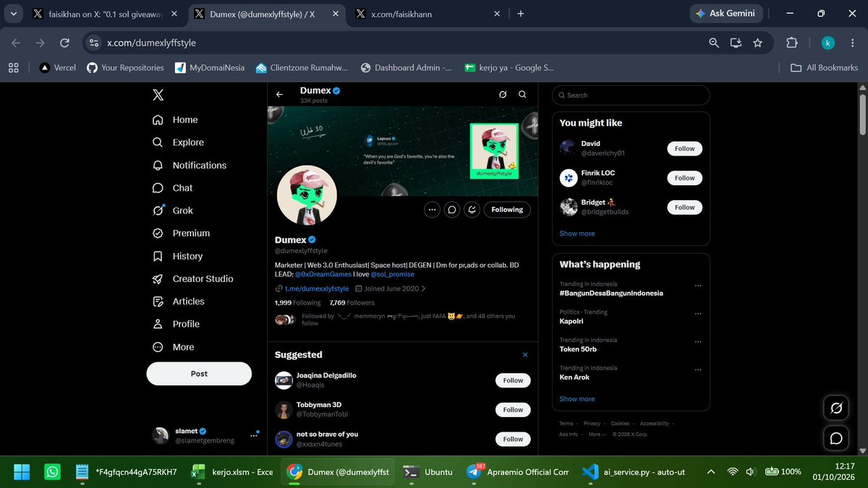Click the History bookmark icon

coord(158,256)
